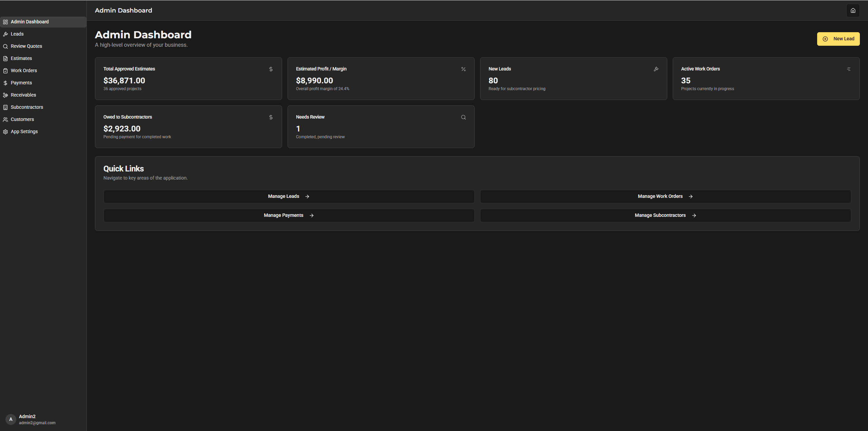Click the home icon in top bar
This screenshot has height=431, width=868.
click(853, 11)
